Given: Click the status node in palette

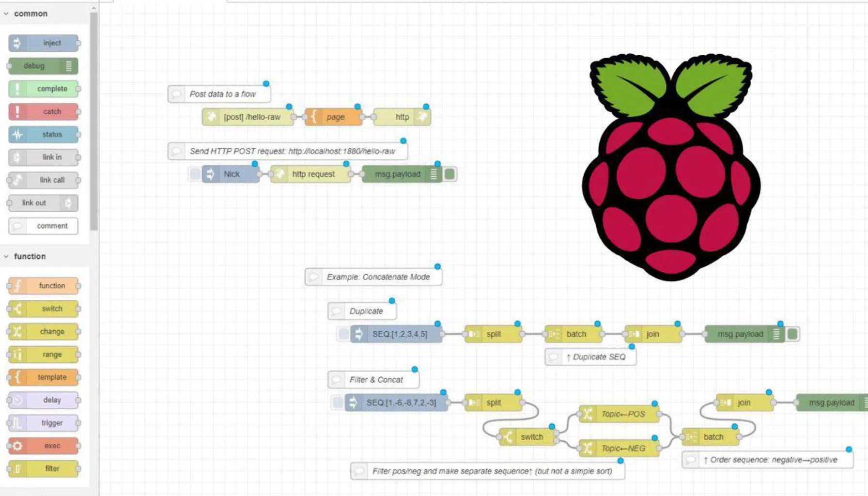Looking at the screenshot, I should [x=43, y=134].
